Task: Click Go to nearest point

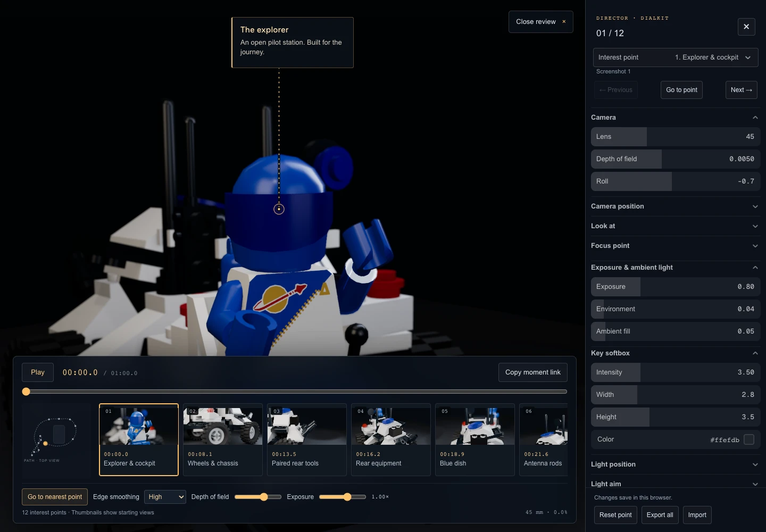Action: (x=55, y=497)
